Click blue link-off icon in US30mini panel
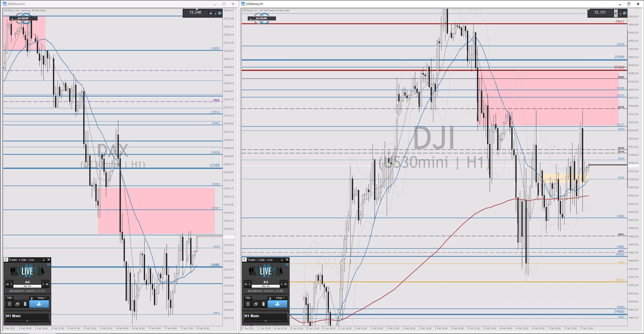 [x=287, y=264]
